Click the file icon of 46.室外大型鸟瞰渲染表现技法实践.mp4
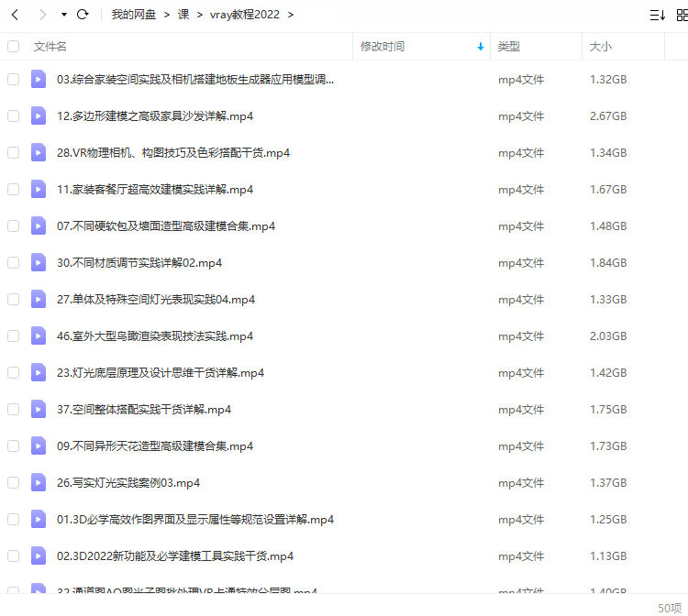Screen dimensions: 688x616 click(x=38, y=336)
